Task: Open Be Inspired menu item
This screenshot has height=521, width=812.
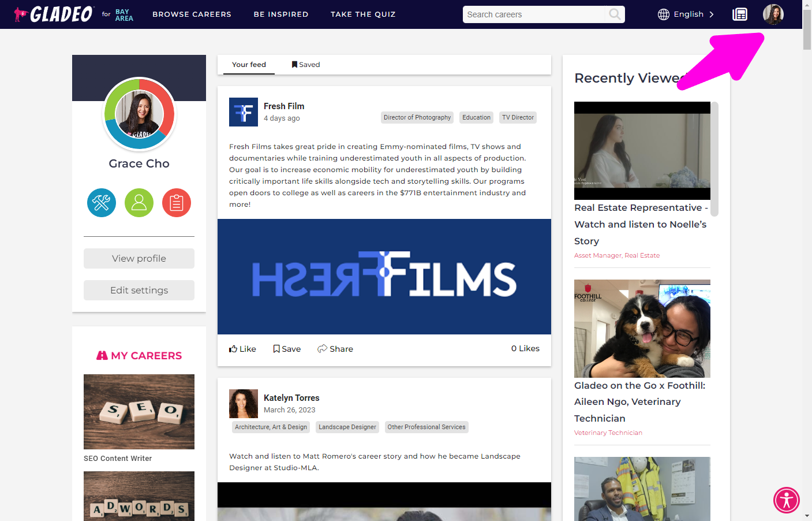Action: (281, 14)
